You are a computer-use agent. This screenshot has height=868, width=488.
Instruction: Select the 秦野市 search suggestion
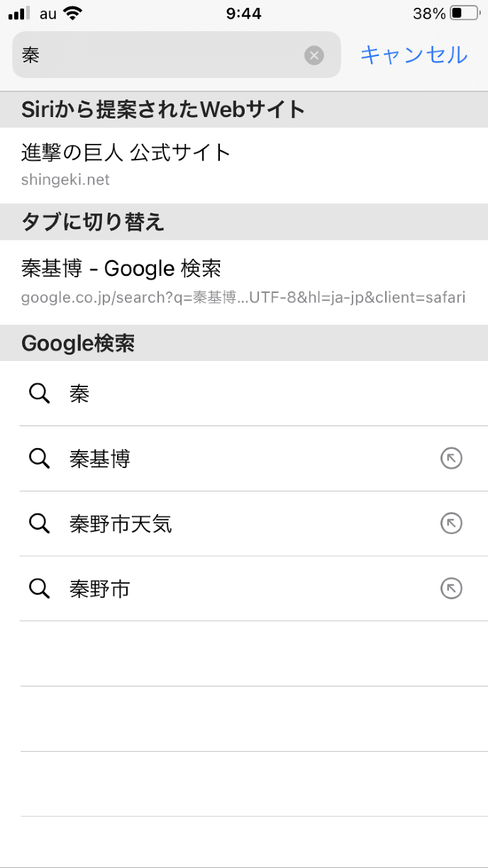tap(100, 589)
